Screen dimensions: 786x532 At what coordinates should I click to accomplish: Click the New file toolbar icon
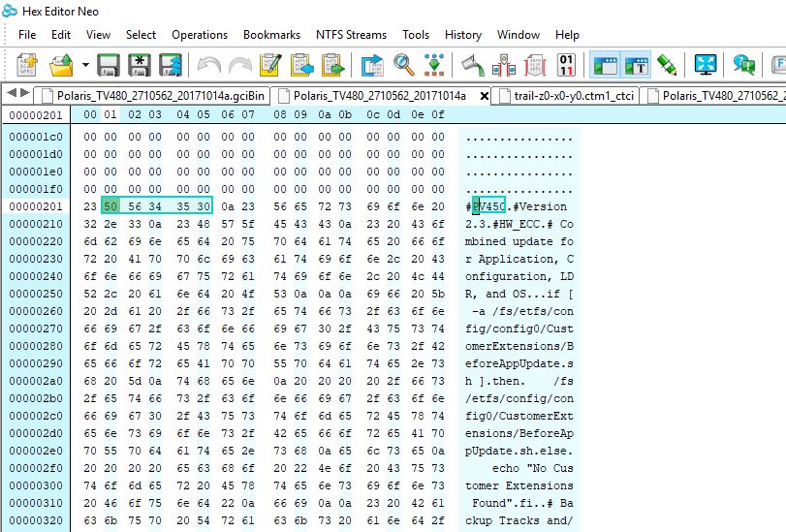point(28,65)
